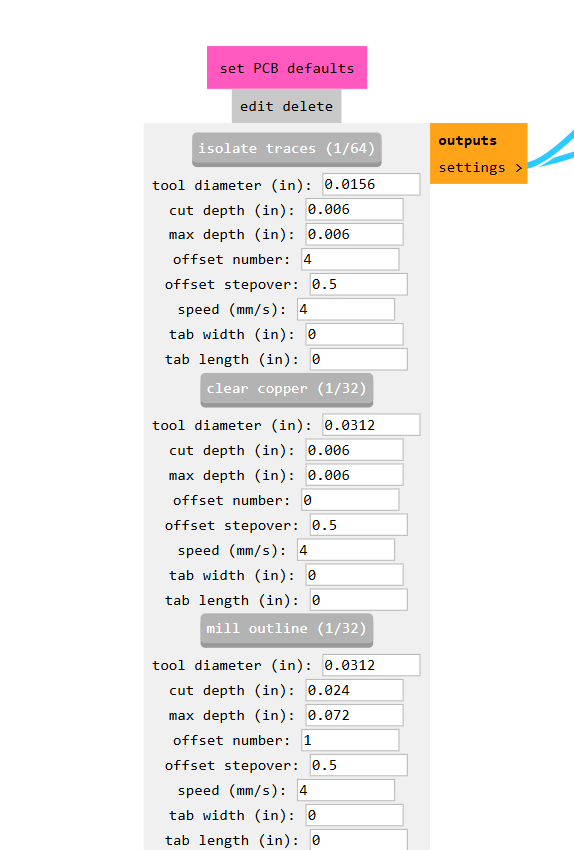574x850 pixels.
Task: Focus isolate traces cut depth field
Action: tap(354, 209)
